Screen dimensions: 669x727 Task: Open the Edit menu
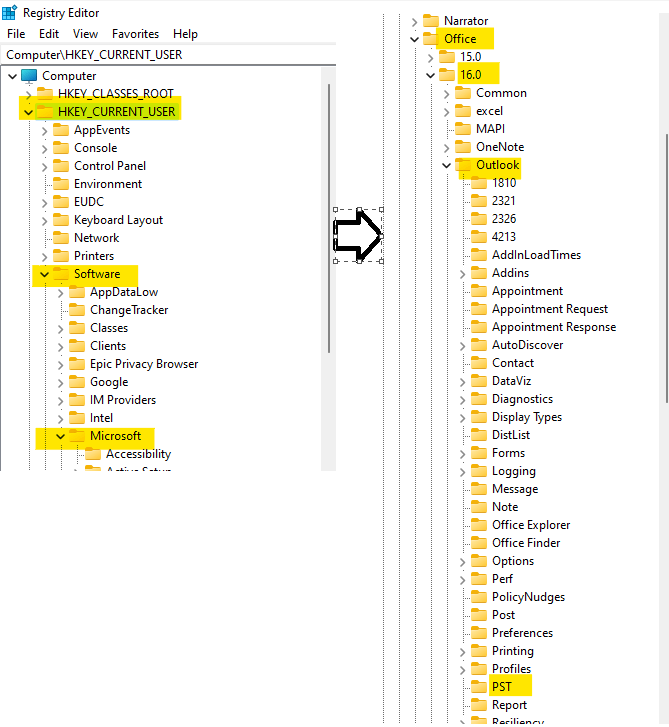click(49, 34)
